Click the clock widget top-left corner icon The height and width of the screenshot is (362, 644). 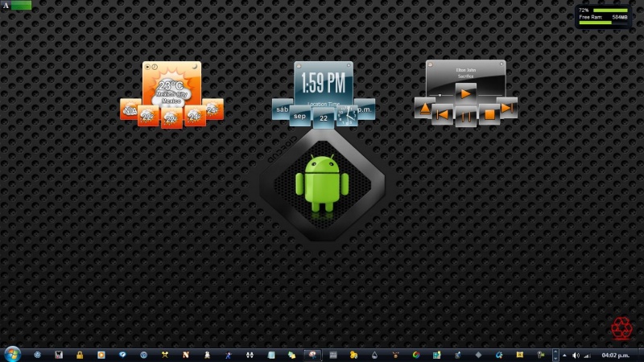point(299,66)
